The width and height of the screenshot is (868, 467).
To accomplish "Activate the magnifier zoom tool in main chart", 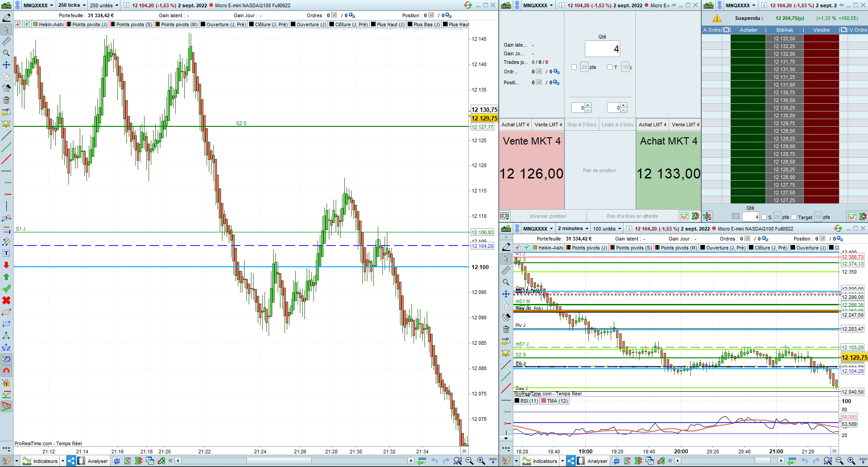I will pyautogui.click(x=6, y=53).
